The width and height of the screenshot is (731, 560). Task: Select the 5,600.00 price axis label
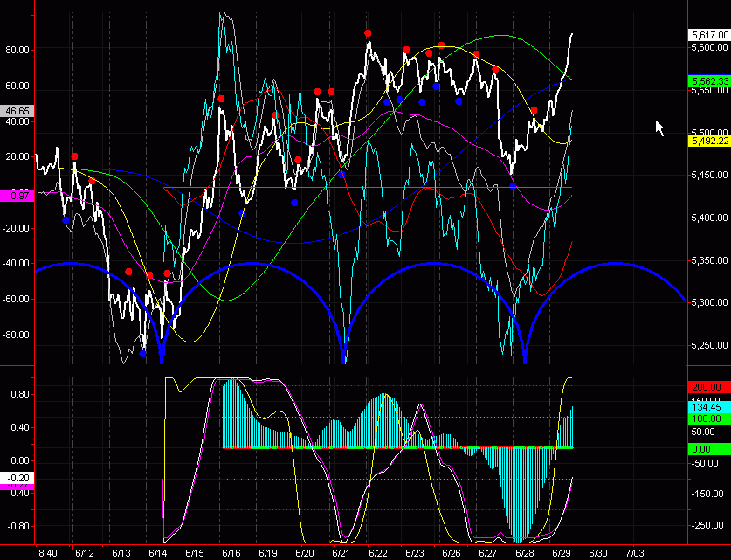click(710, 47)
